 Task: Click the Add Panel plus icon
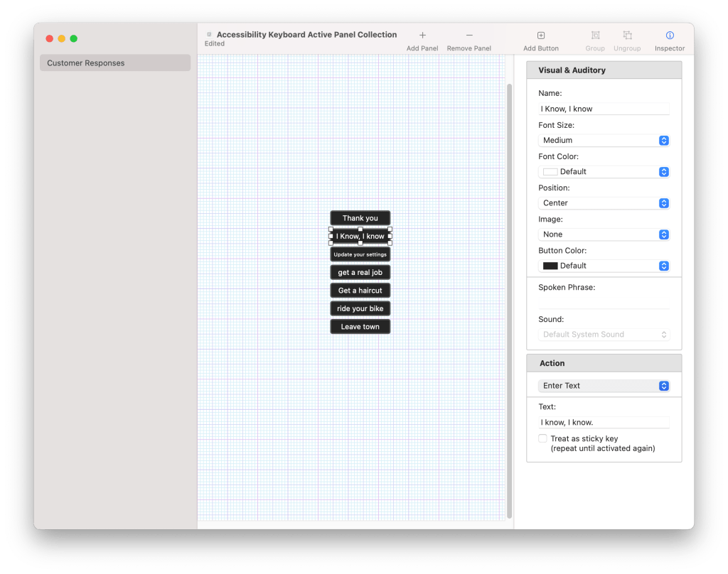click(422, 36)
